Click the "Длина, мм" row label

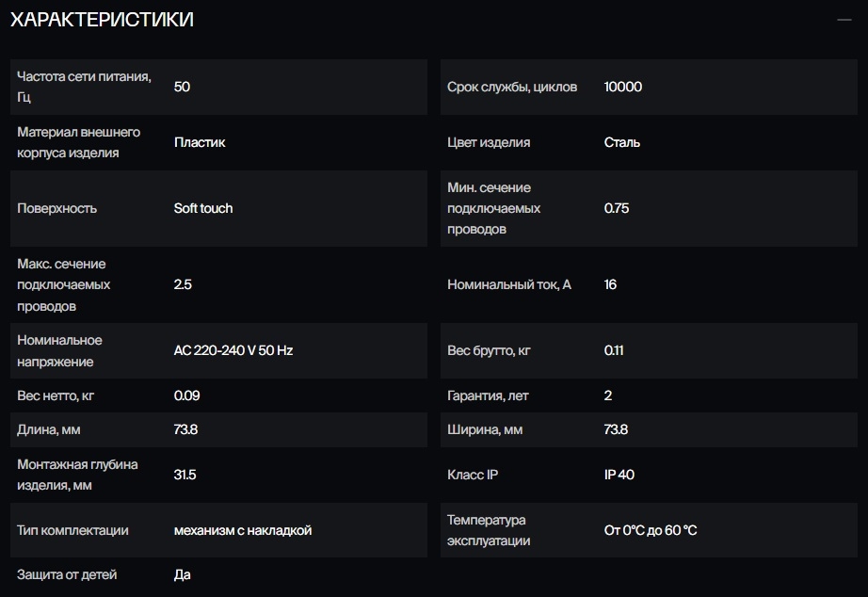(x=47, y=429)
